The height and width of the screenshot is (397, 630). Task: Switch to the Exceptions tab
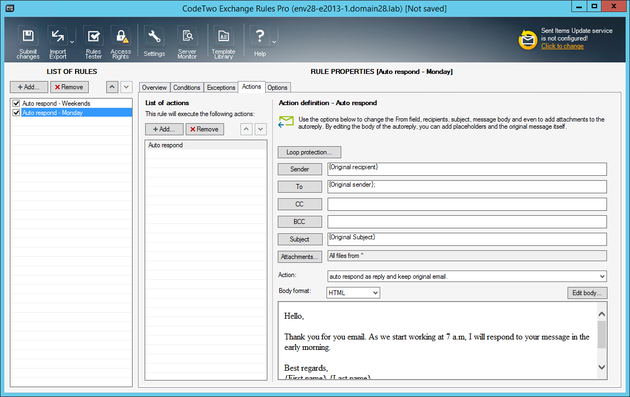click(x=221, y=87)
